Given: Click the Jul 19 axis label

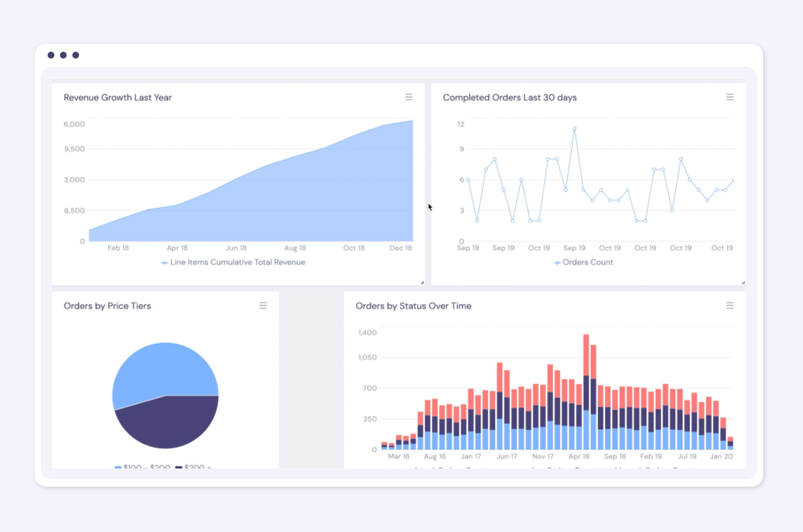Looking at the screenshot, I should coord(687,456).
